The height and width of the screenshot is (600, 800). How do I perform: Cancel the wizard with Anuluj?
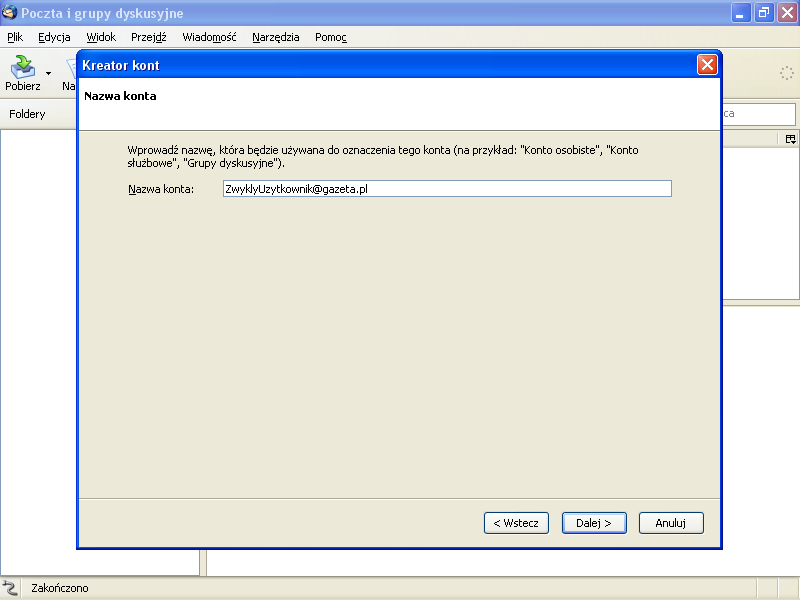[x=671, y=523]
